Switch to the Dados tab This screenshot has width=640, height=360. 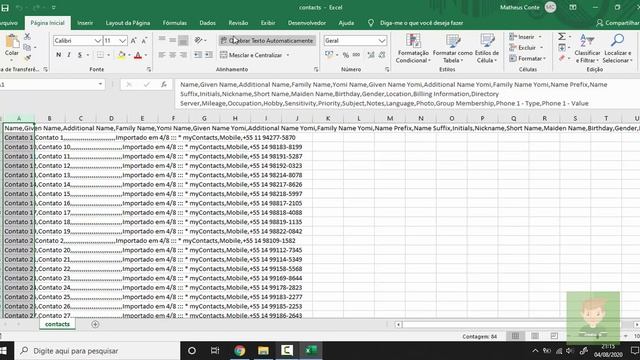click(207, 23)
